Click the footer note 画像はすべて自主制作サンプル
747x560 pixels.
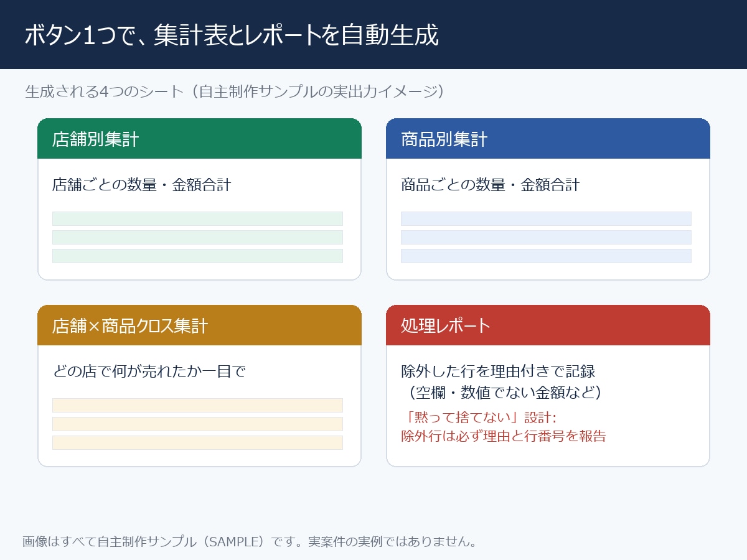(109, 541)
